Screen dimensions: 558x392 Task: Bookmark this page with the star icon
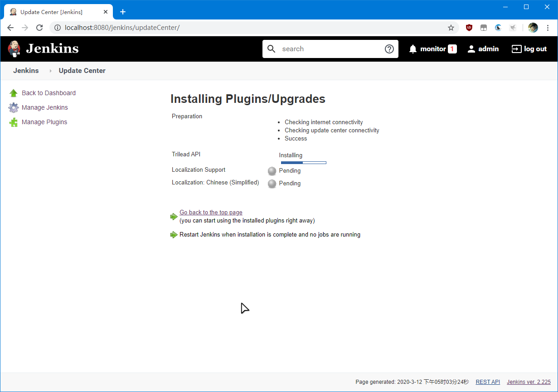pos(451,28)
